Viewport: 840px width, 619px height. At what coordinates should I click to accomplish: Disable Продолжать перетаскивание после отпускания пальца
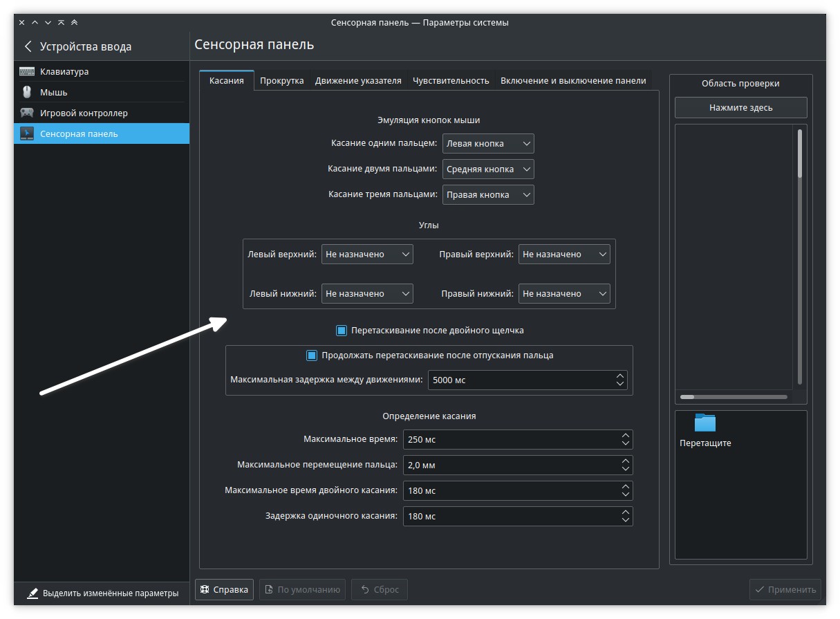click(x=312, y=355)
